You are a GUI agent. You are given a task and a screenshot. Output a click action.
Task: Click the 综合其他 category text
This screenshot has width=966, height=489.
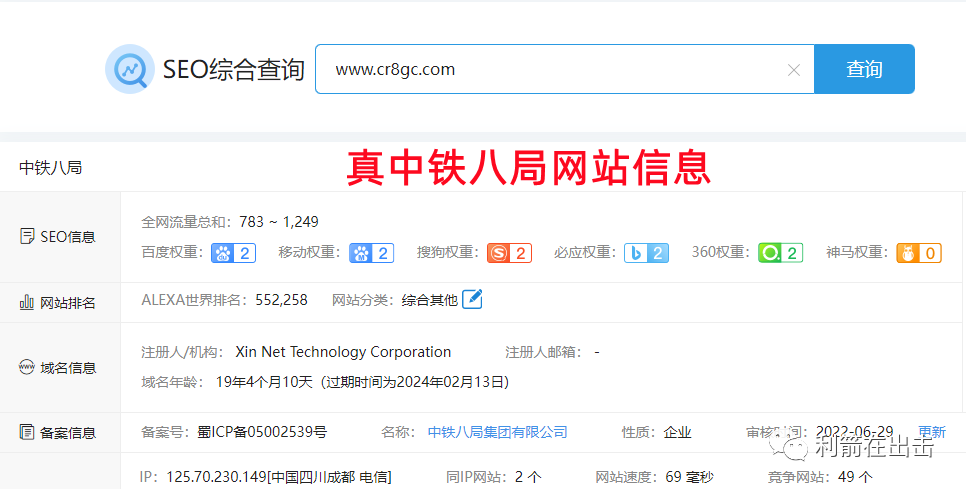point(429,300)
